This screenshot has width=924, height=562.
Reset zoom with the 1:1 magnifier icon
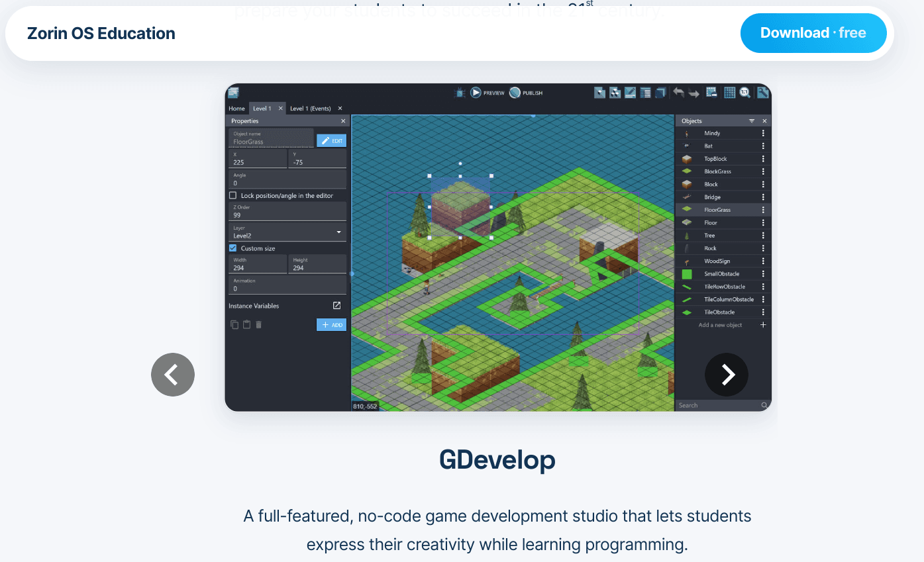coord(745,93)
